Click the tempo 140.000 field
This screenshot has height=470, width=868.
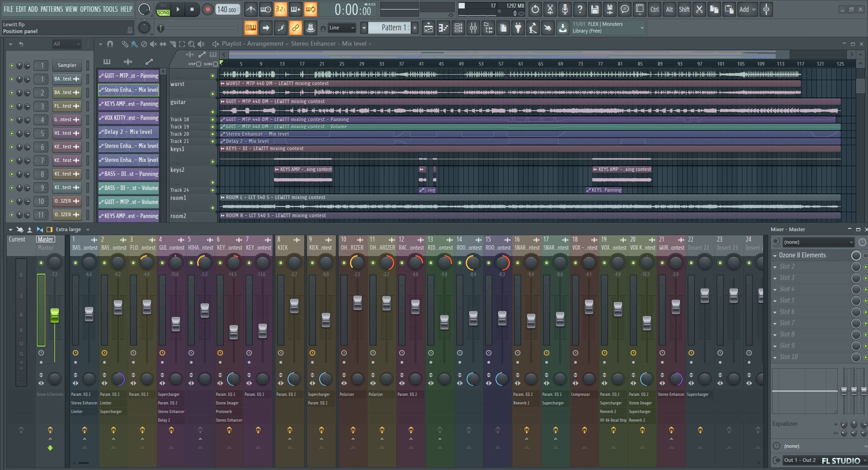pyautogui.click(x=228, y=9)
